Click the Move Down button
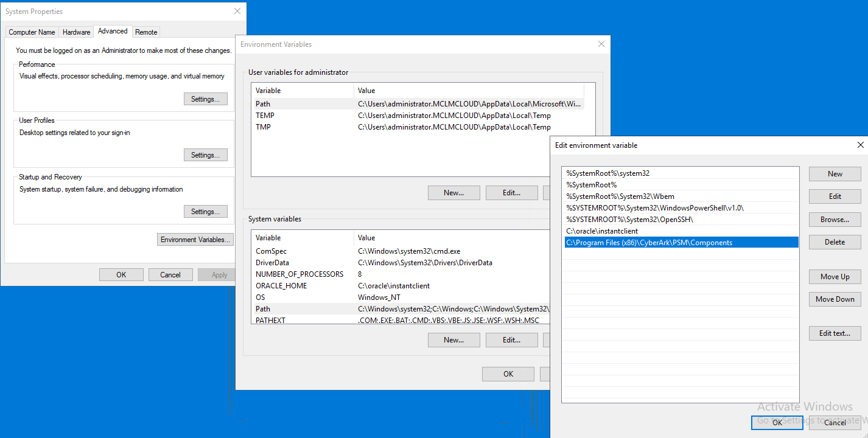The width and height of the screenshot is (868, 438). coord(835,299)
